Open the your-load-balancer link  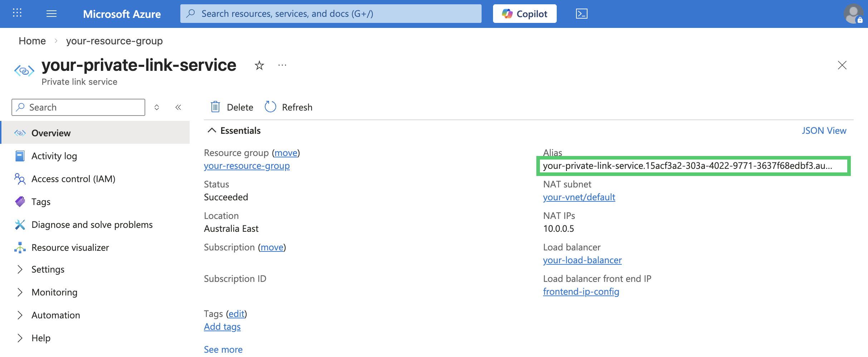coord(582,260)
